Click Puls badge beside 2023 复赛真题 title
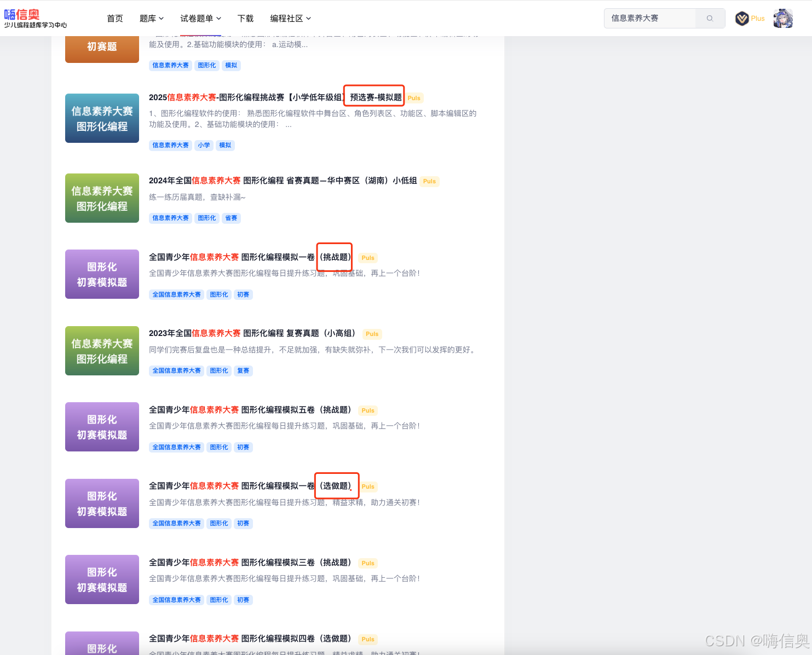The width and height of the screenshot is (812, 655). [372, 334]
